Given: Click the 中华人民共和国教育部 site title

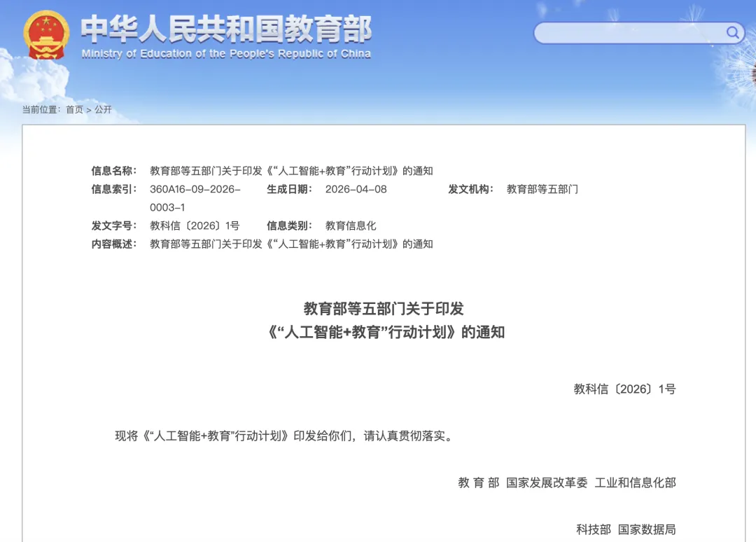Looking at the screenshot, I should point(226,29).
